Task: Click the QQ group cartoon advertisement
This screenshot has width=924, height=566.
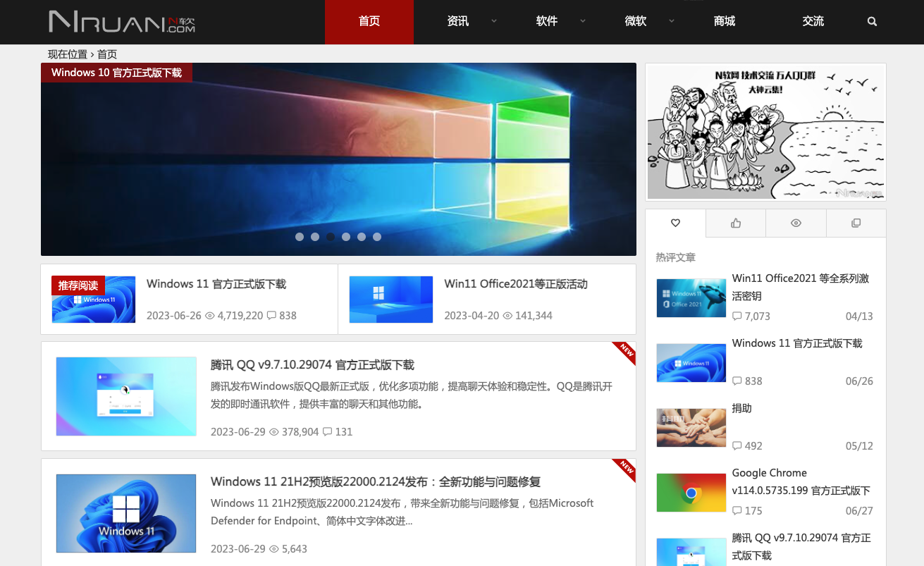Action: [765, 133]
